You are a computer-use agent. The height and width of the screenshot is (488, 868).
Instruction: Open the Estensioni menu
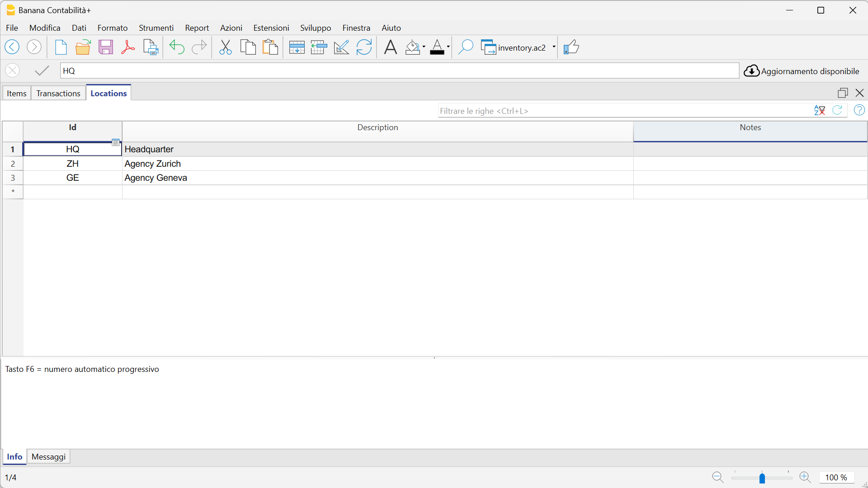(271, 28)
